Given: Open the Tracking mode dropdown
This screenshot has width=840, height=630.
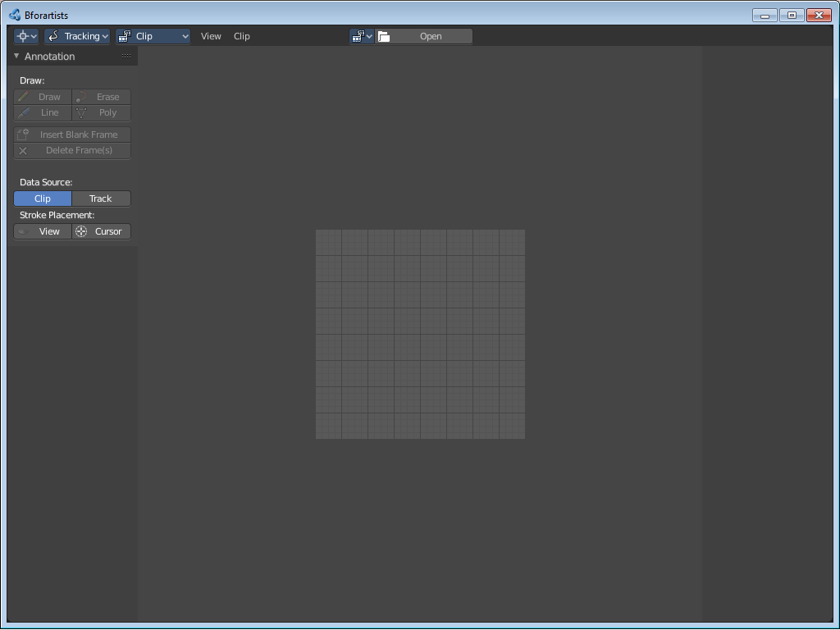Looking at the screenshot, I should [77, 36].
